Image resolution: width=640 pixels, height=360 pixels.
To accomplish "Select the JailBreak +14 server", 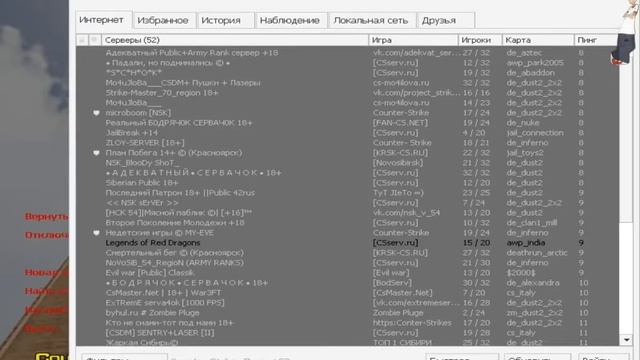I will click(x=347, y=133).
